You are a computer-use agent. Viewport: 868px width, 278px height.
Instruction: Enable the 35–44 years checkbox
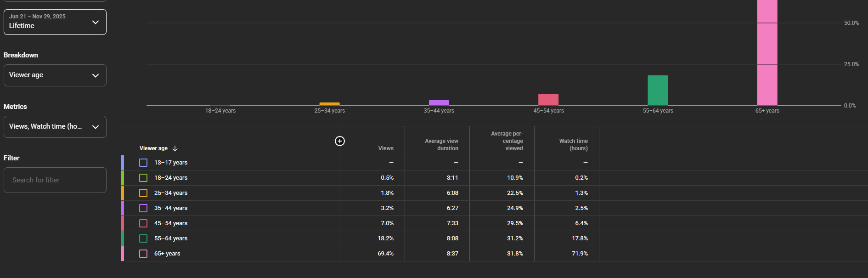coord(143,208)
